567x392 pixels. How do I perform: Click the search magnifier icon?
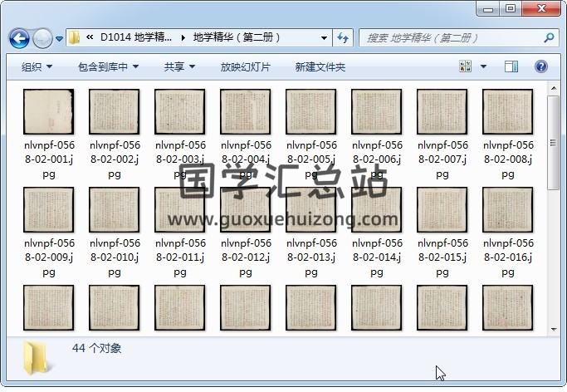[x=549, y=37]
